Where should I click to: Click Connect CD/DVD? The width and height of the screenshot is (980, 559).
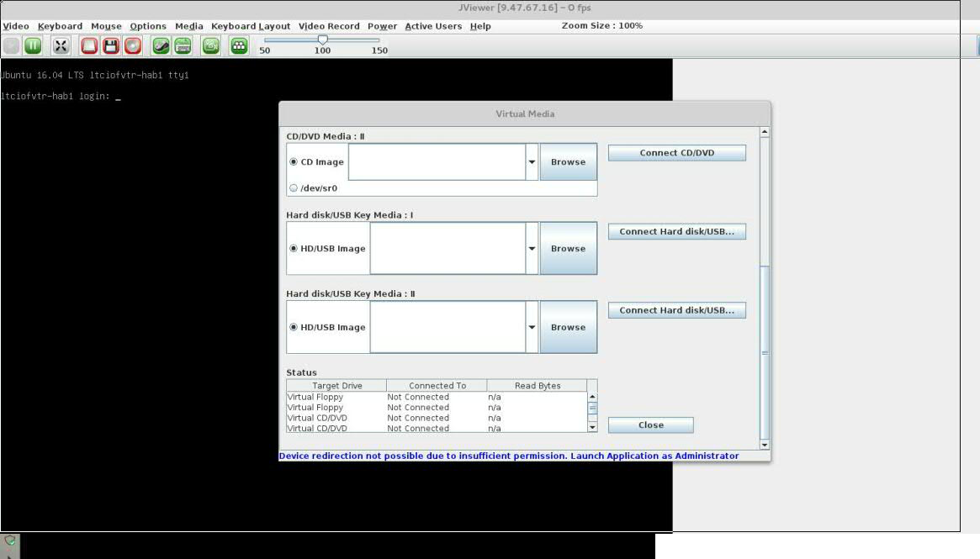[676, 152]
